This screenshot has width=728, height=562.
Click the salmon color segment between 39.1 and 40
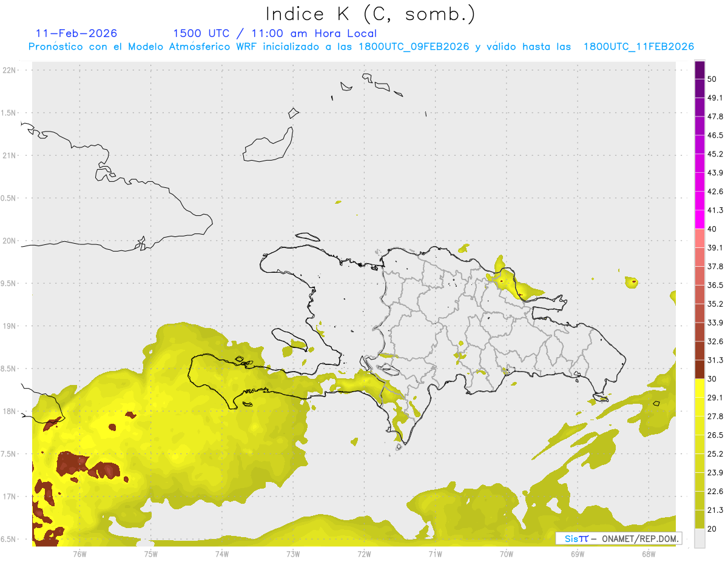point(699,238)
